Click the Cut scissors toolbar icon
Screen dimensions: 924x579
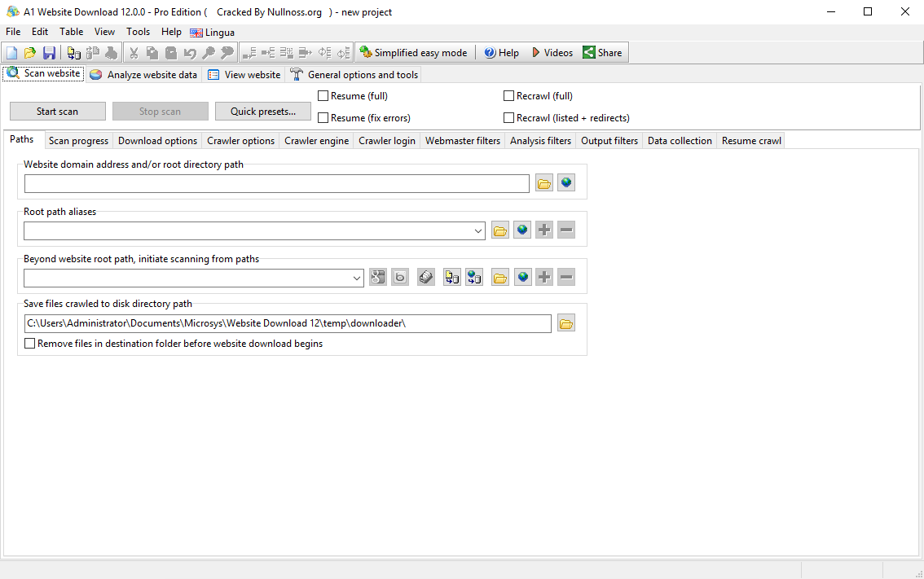[134, 53]
